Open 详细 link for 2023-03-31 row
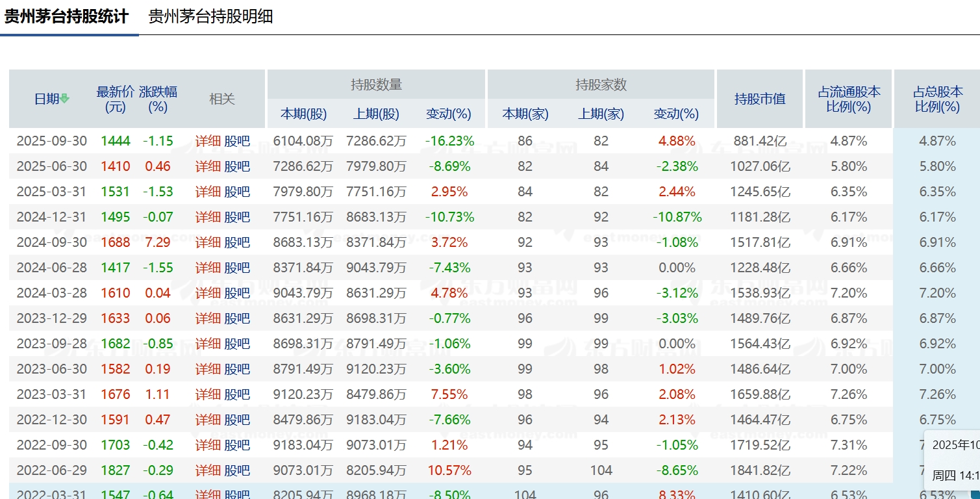This screenshot has width=980, height=499. (208, 394)
